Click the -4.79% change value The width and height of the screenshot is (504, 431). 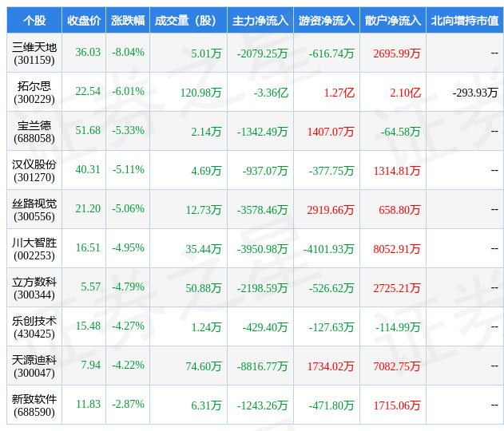128,287
